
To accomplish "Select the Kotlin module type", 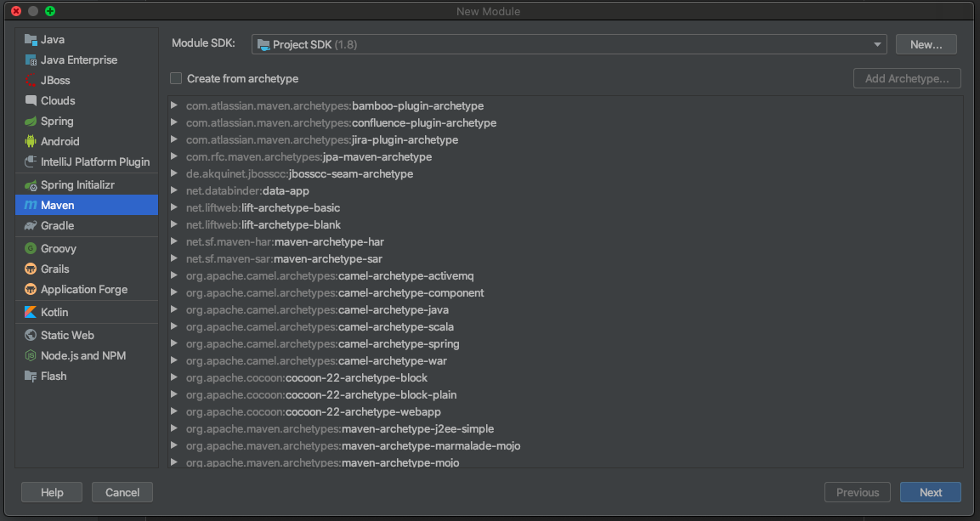I will pyautogui.click(x=86, y=313).
